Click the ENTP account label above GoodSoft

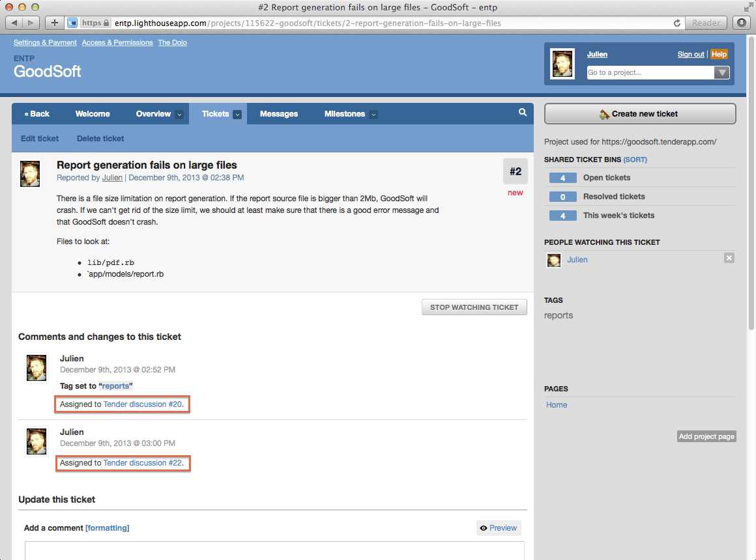pos(24,59)
